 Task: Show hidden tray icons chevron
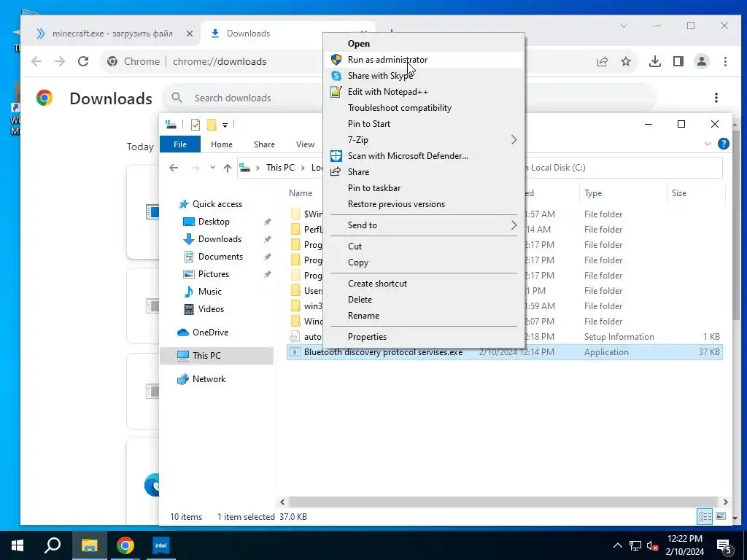617,545
